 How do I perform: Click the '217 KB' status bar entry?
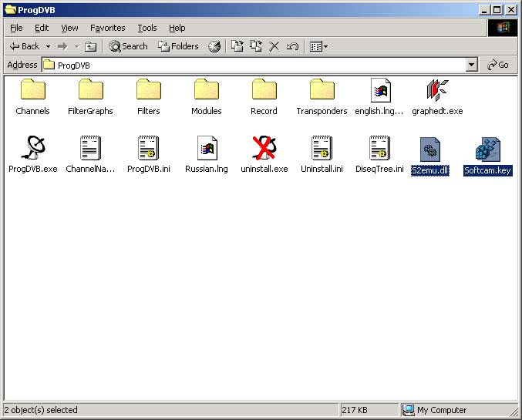pyautogui.click(x=368, y=410)
